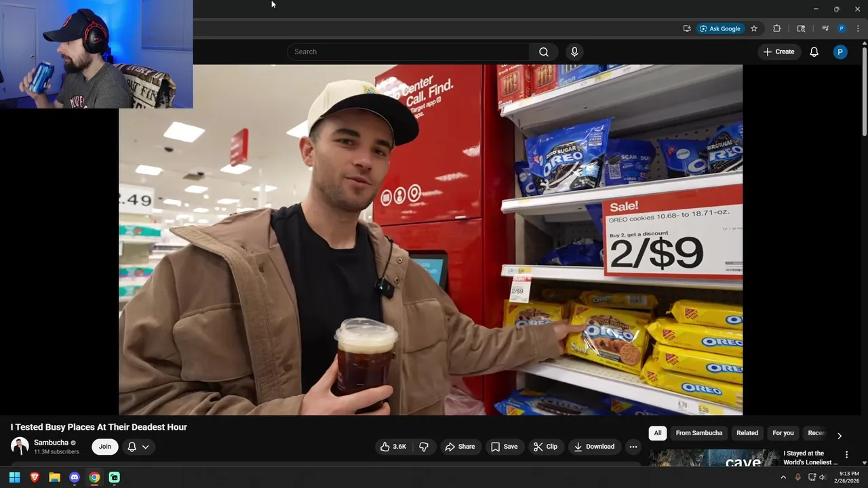This screenshot has height=488, width=868.
Task: Open Windows Start menu
Action: [x=14, y=477]
